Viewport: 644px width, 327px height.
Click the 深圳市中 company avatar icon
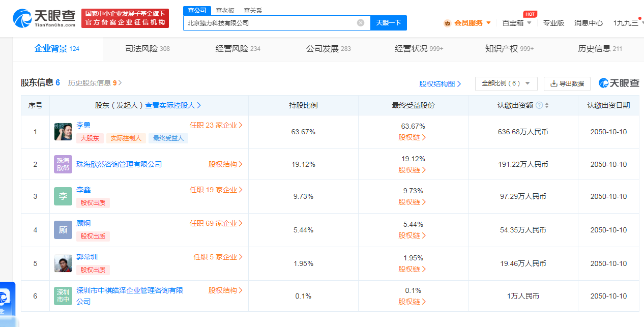[x=63, y=296]
